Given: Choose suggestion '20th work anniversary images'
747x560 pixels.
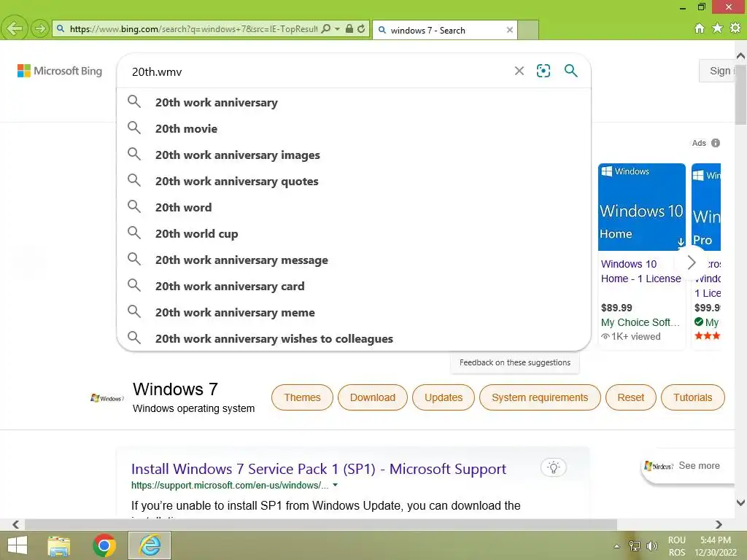Looking at the screenshot, I should pos(354,155).
